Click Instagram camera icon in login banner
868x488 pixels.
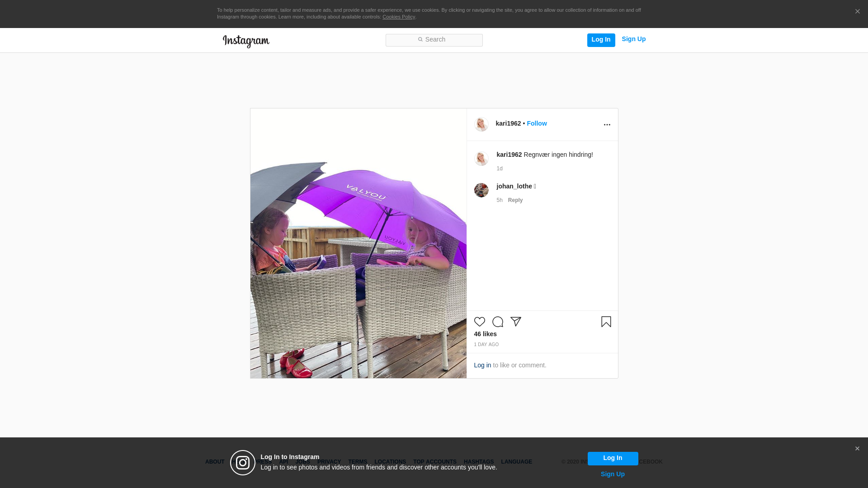[243, 463]
